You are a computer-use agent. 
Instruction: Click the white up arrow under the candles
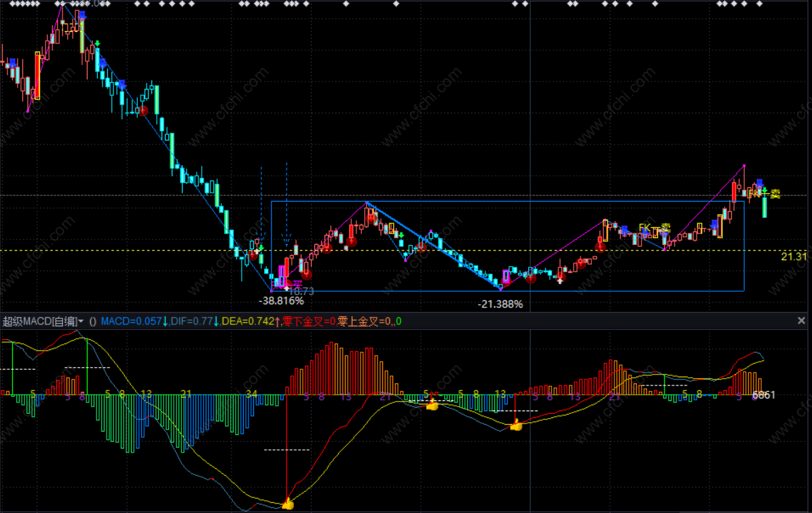[x=559, y=280]
